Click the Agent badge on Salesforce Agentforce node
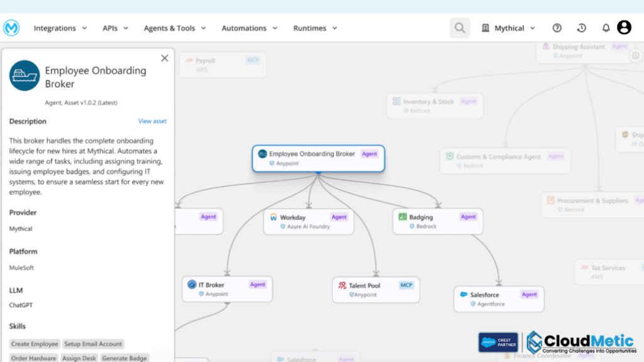 [x=530, y=294]
